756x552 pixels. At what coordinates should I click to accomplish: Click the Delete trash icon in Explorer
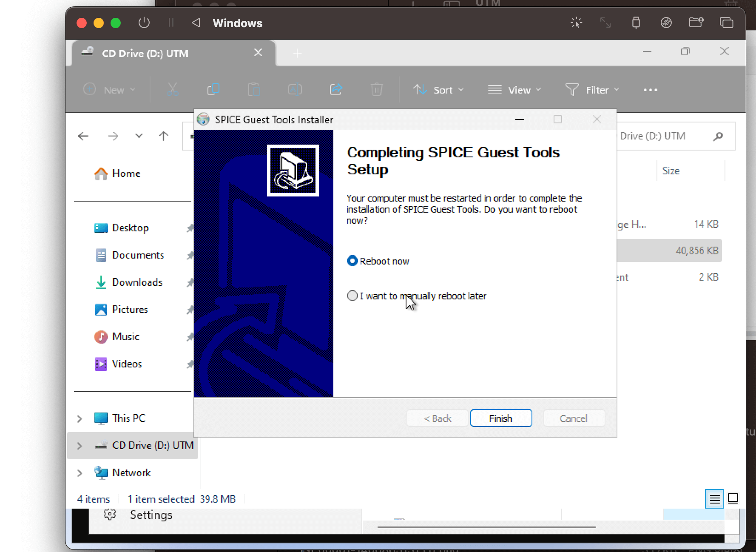(x=376, y=90)
